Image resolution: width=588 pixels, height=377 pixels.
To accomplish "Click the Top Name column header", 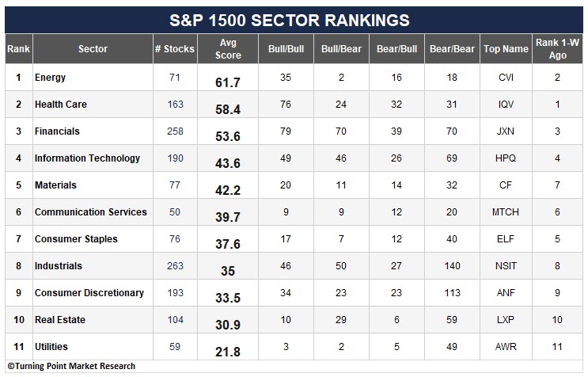I will pos(506,49).
